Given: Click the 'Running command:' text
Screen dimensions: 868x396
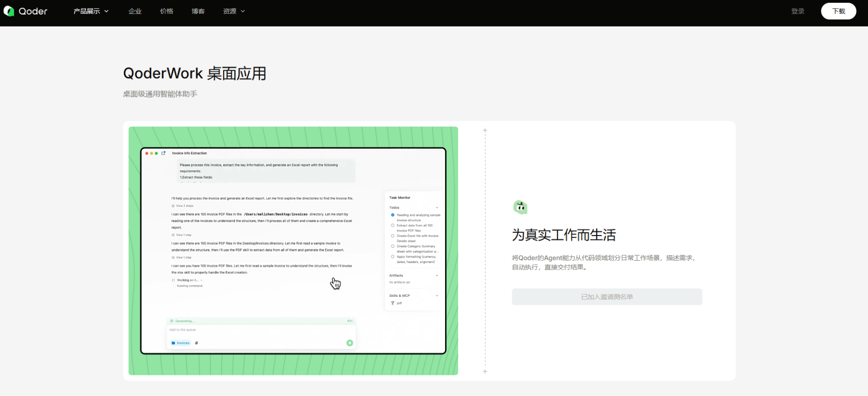Looking at the screenshot, I should tap(190, 286).
